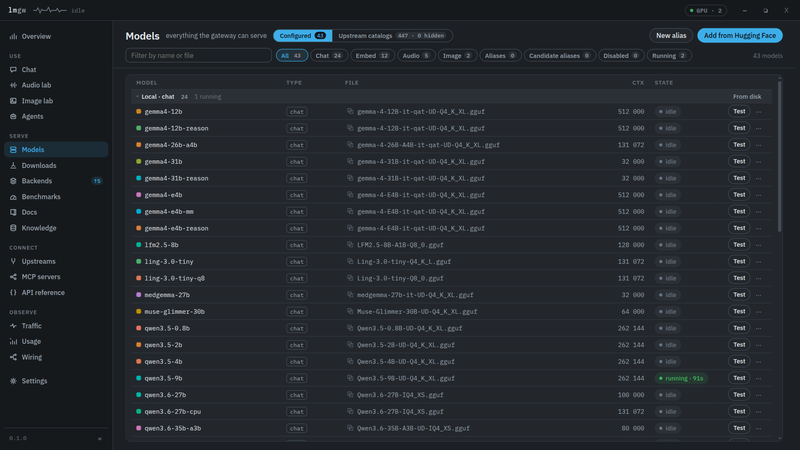Image resolution: width=800 pixels, height=450 pixels.
Task: Click the green color dot for ling-3.0-tiny
Action: coord(138,262)
